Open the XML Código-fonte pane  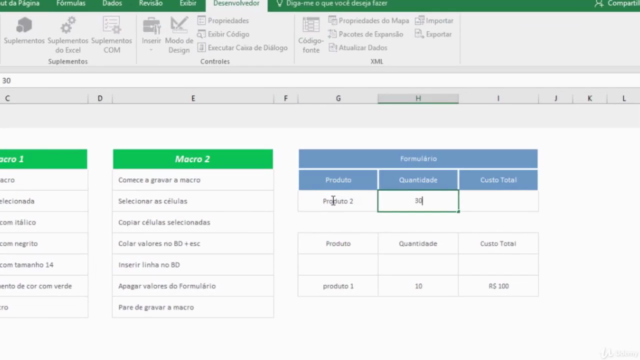click(311, 35)
